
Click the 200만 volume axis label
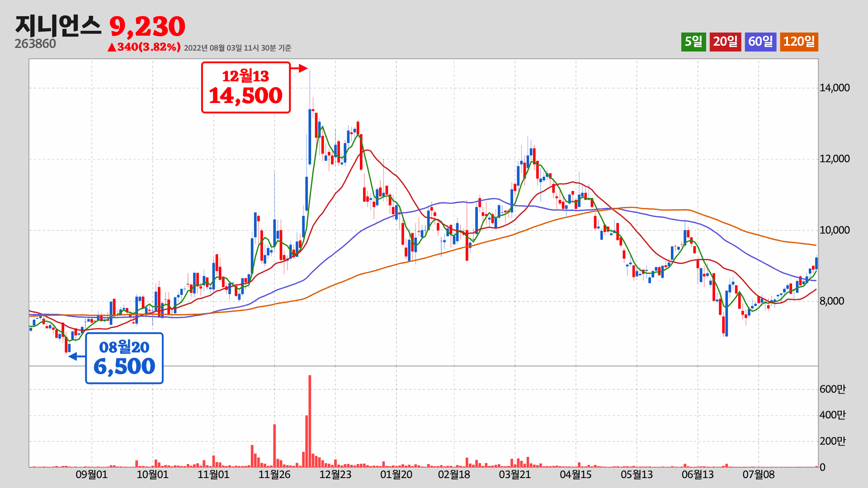(832, 441)
